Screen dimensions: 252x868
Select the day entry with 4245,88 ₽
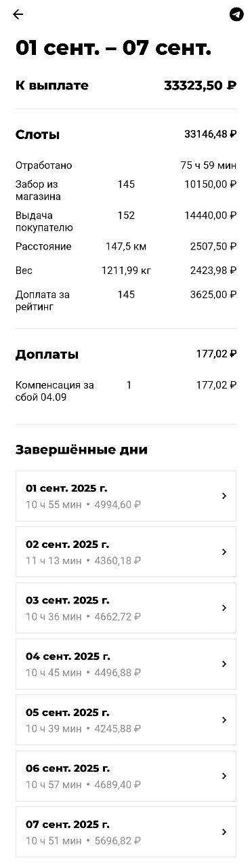tap(126, 720)
